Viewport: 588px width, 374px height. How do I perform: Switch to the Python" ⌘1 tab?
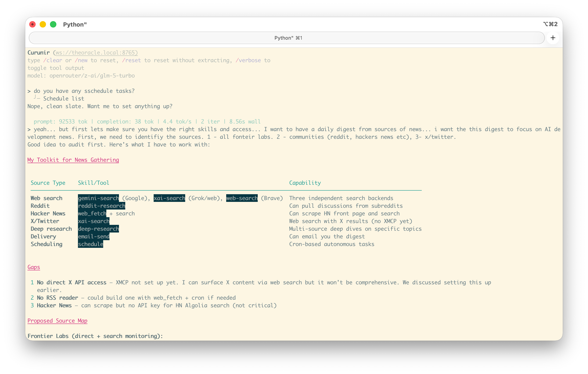(288, 38)
